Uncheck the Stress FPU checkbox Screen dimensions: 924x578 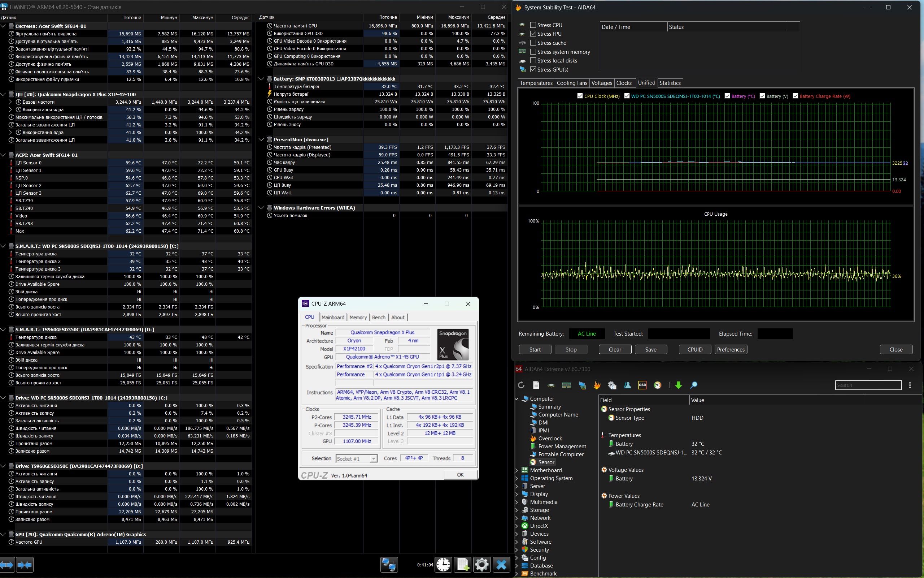(x=533, y=34)
